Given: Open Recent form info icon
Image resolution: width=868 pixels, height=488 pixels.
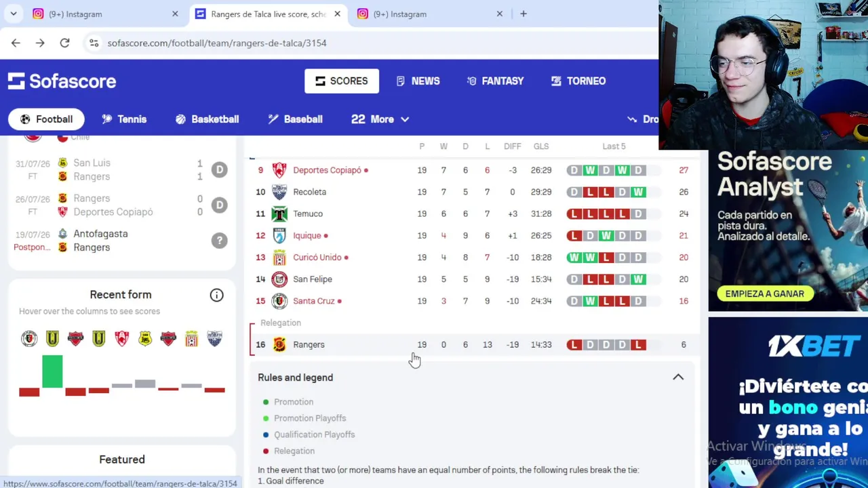Looking at the screenshot, I should coord(216,295).
